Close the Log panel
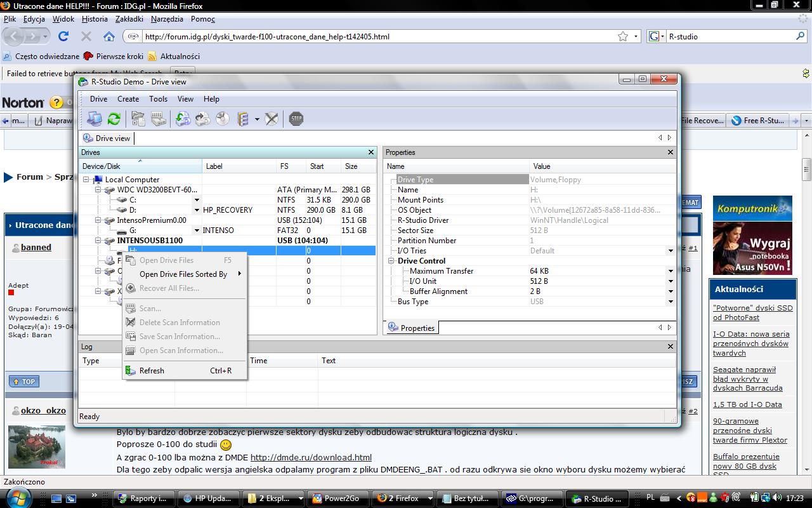Image resolution: width=812 pixels, height=508 pixels. 671,347
